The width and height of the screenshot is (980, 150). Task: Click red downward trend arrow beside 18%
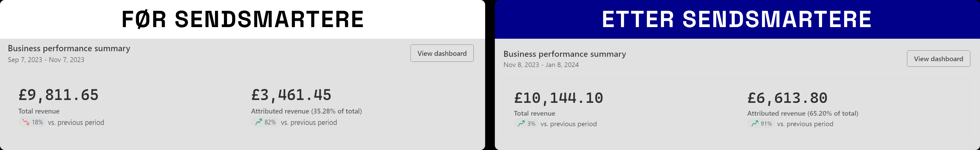[x=26, y=122]
